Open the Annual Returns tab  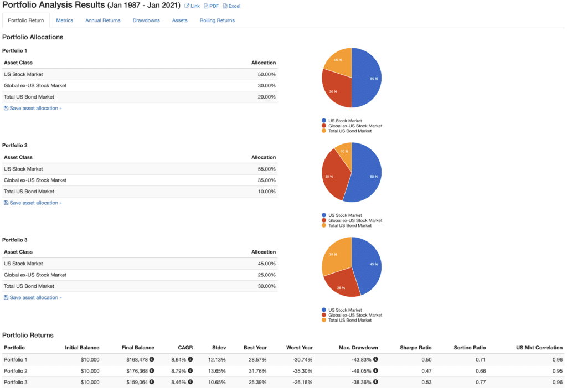pos(103,20)
